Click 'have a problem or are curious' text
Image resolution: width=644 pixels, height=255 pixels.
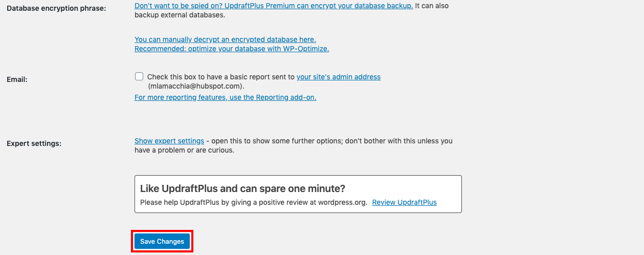[184, 150]
